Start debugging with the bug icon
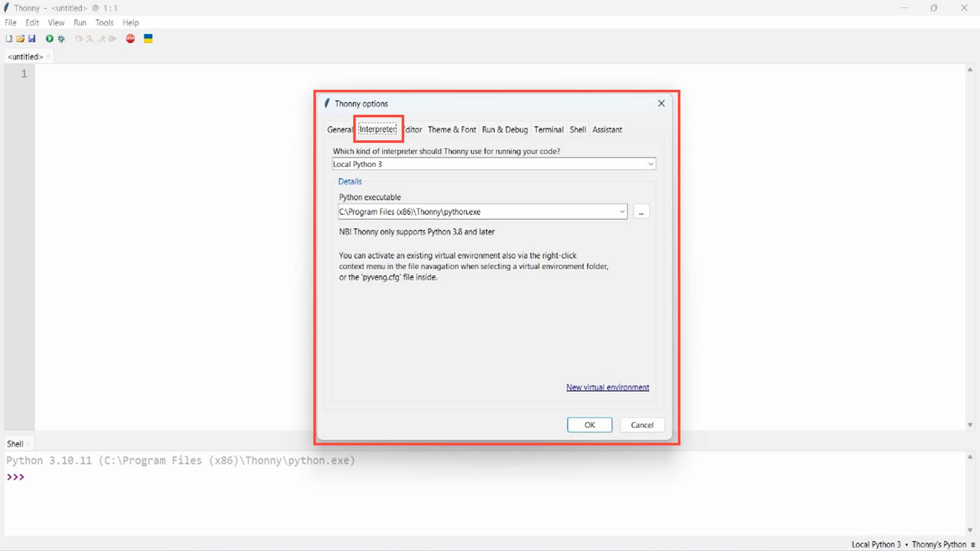Image resolution: width=980 pixels, height=551 pixels. (61, 39)
